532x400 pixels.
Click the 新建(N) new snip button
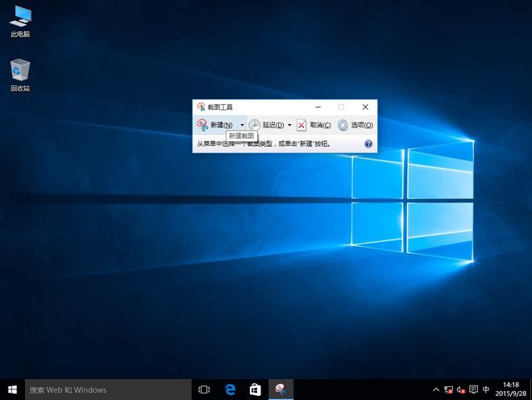215,125
